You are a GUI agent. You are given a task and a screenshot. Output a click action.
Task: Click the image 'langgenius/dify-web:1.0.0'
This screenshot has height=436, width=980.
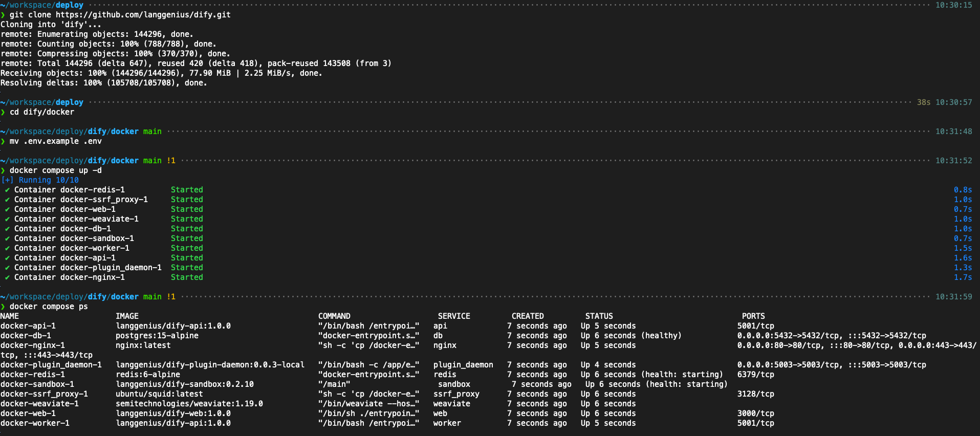tap(173, 413)
